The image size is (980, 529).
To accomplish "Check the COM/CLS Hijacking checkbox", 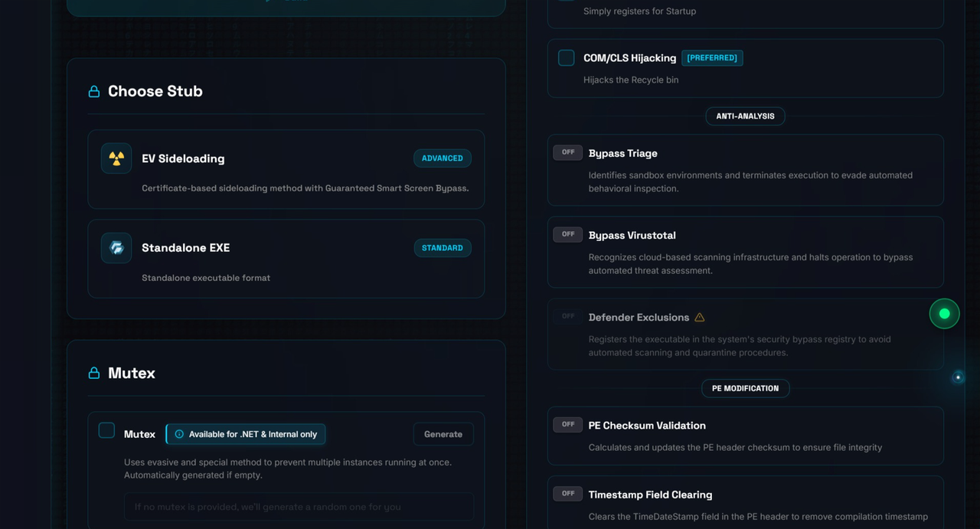I will tap(567, 58).
